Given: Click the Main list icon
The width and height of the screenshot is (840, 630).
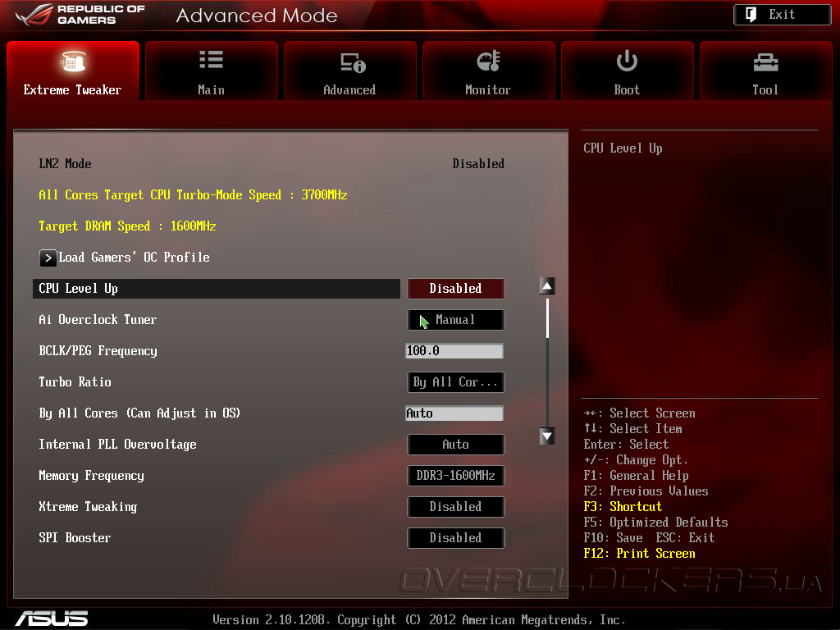Looking at the screenshot, I should point(211,59).
